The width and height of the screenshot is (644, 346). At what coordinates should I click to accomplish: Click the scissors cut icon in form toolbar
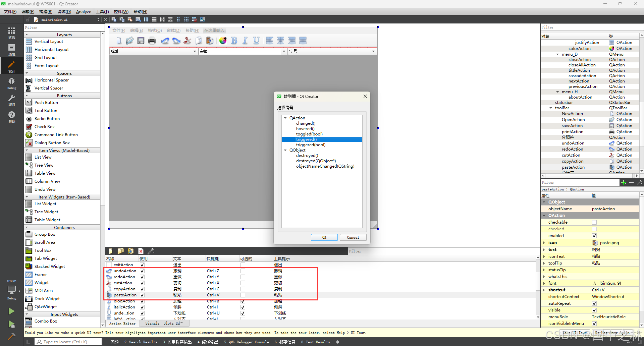(x=187, y=41)
